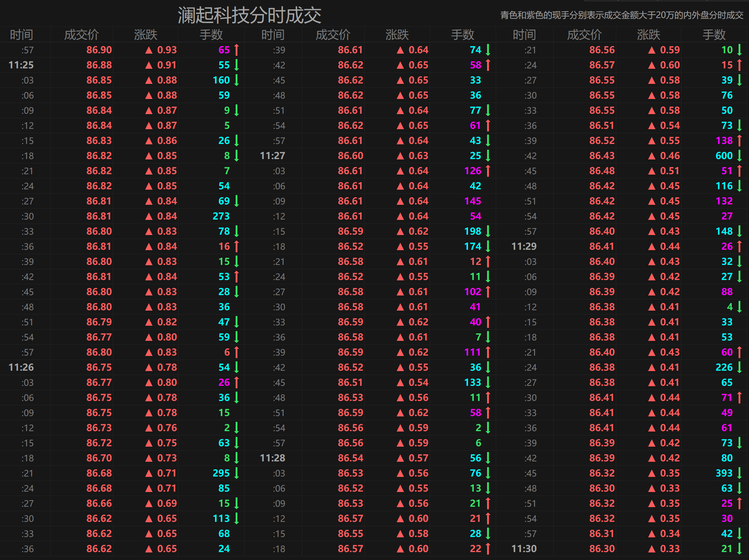The image size is (749, 560).
Task: Click the 涨跌 value 0.57
Action: [418, 458]
